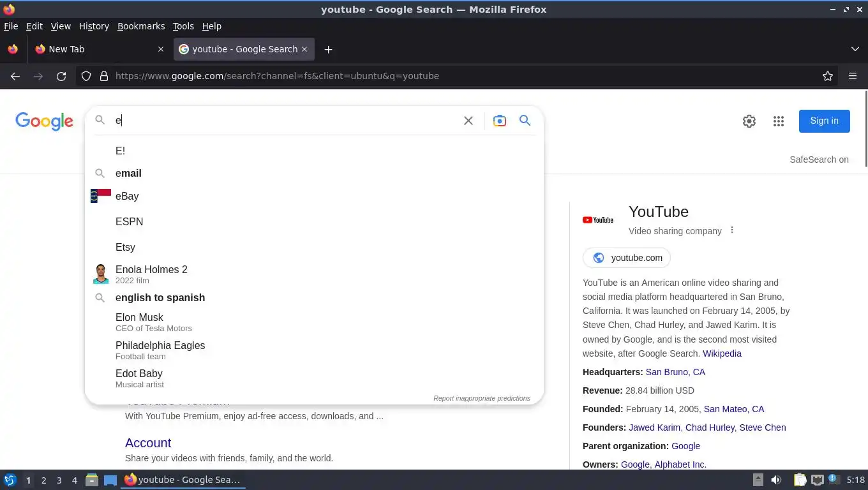This screenshot has width=868, height=490.
Task: Open the Steve Chen founder link
Action: [763, 427]
